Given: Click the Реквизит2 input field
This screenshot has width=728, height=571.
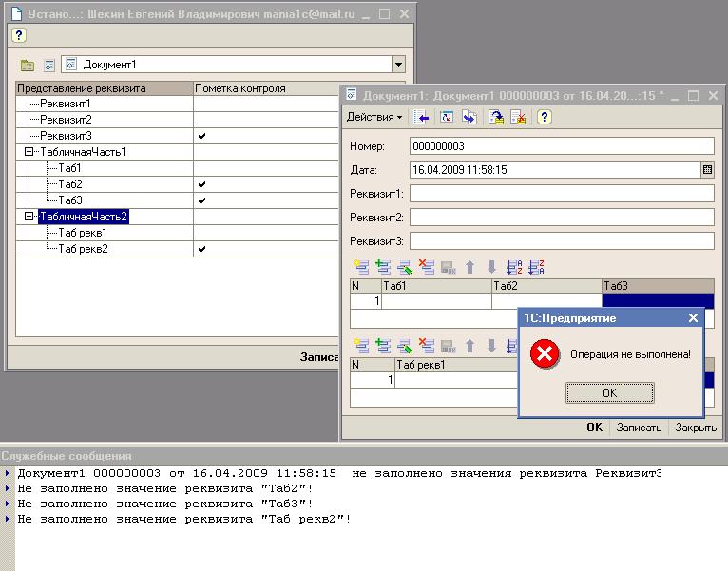Looking at the screenshot, I should tap(562, 218).
